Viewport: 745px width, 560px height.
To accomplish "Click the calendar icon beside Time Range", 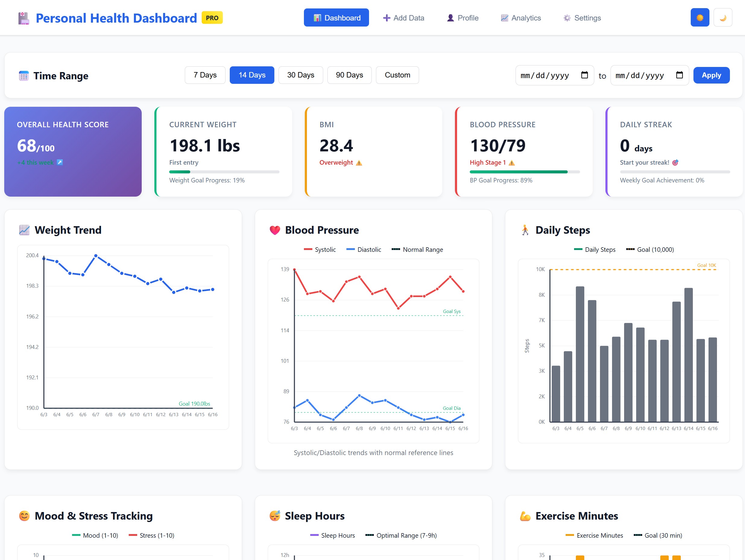I will [x=24, y=75].
